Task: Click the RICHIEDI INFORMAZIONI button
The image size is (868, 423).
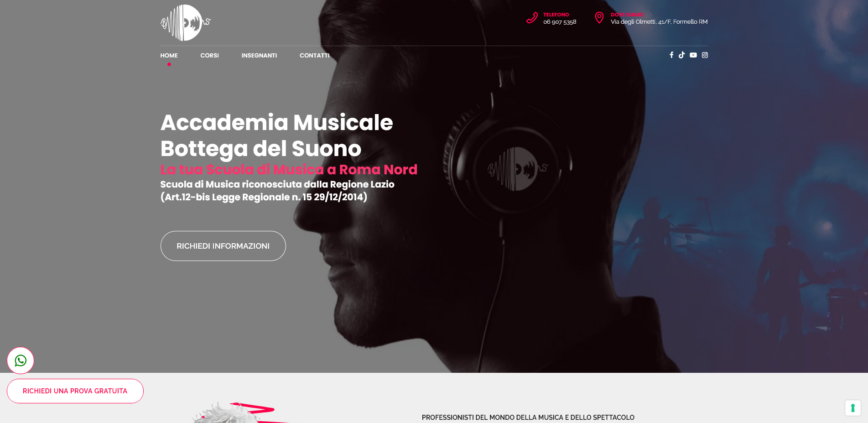Action: point(223,246)
